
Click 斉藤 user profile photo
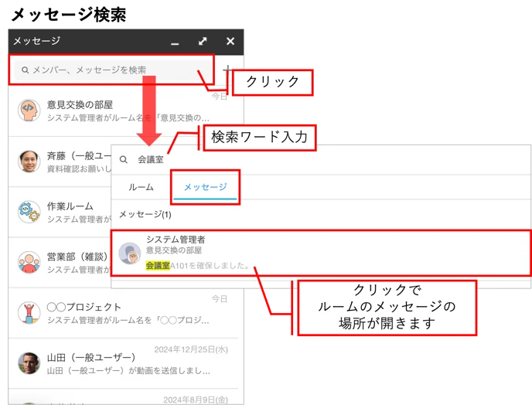point(29,161)
